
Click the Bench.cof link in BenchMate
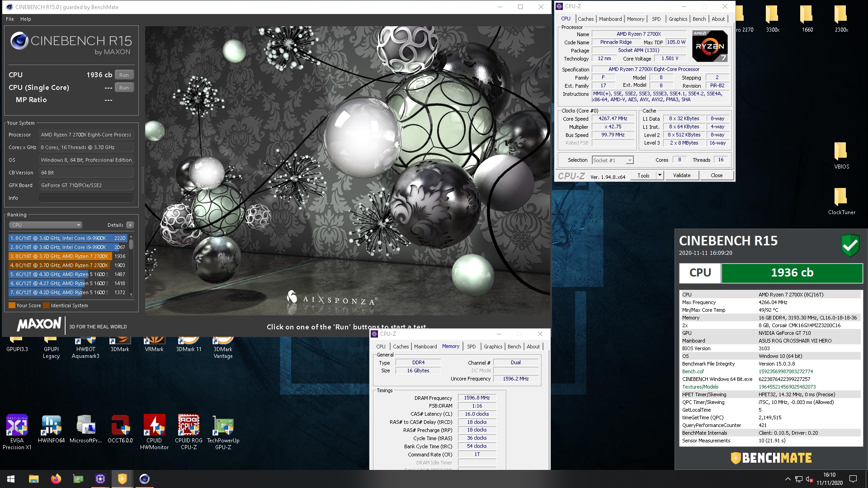[x=693, y=371]
